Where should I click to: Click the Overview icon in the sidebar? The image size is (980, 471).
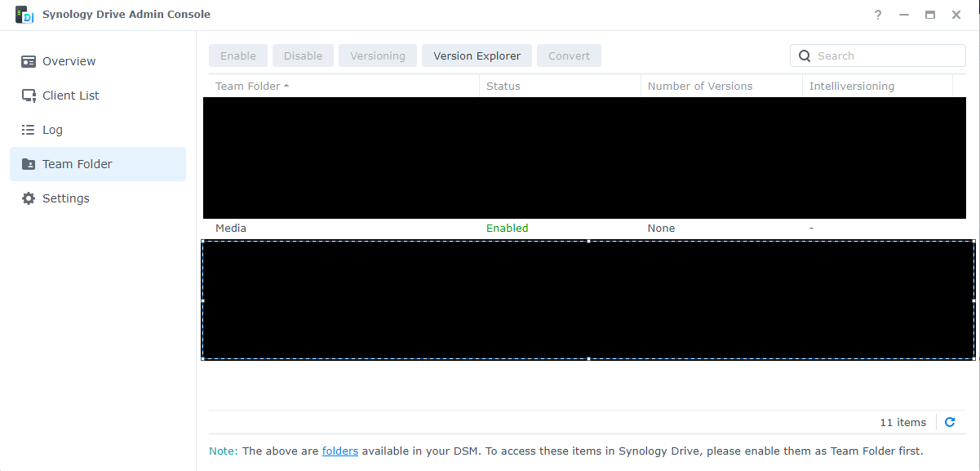[x=29, y=60]
